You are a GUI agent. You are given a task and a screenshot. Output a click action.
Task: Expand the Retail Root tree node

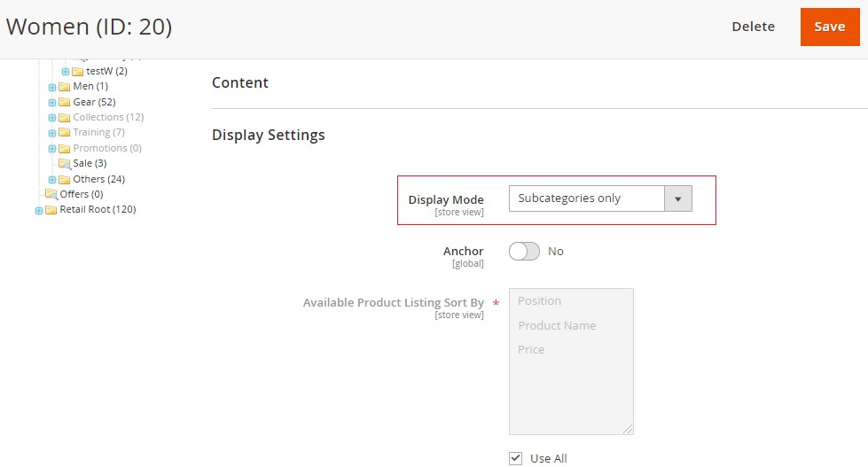[39, 210]
